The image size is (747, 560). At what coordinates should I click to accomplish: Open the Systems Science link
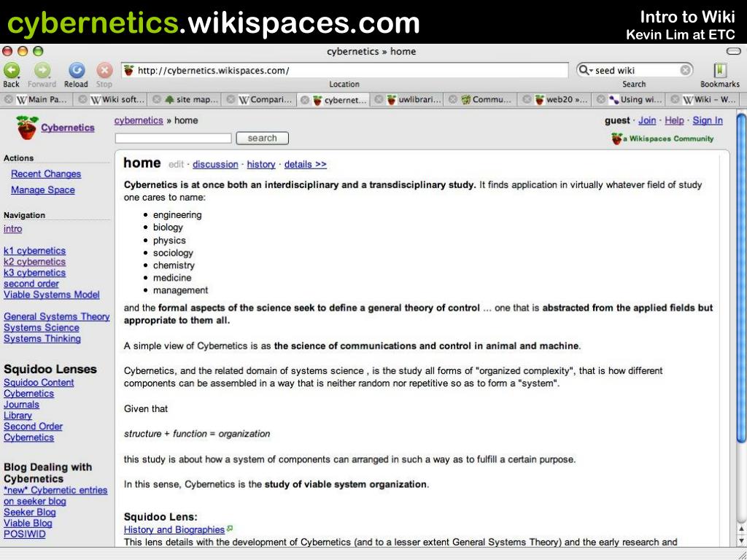[x=42, y=327]
